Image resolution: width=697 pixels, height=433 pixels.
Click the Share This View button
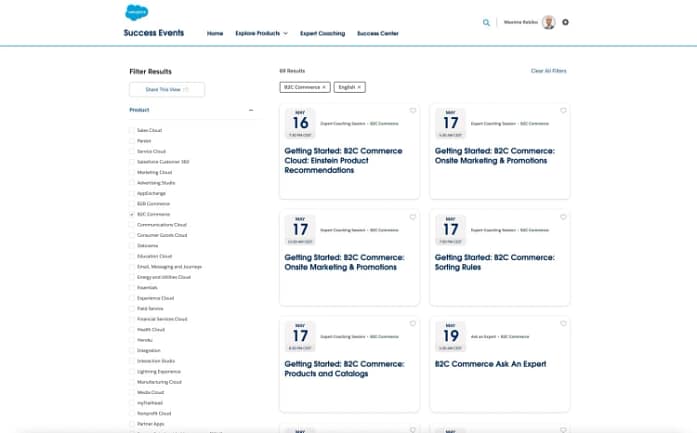point(166,90)
